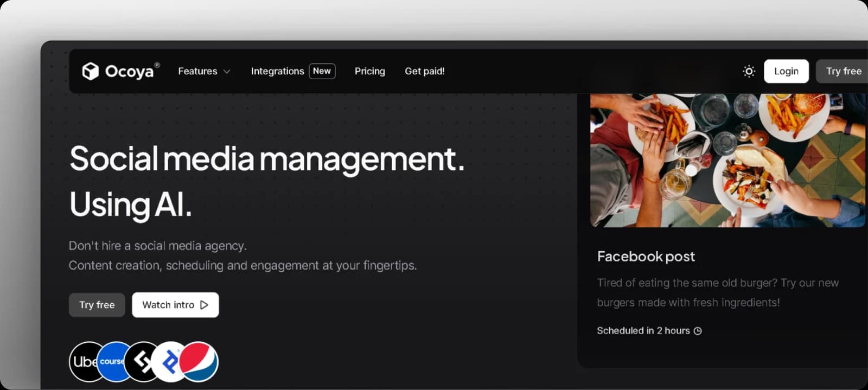Image resolution: width=868 pixels, height=390 pixels.
Task: Click the 'Scheduled in 2 hours' text
Action: pos(643,331)
